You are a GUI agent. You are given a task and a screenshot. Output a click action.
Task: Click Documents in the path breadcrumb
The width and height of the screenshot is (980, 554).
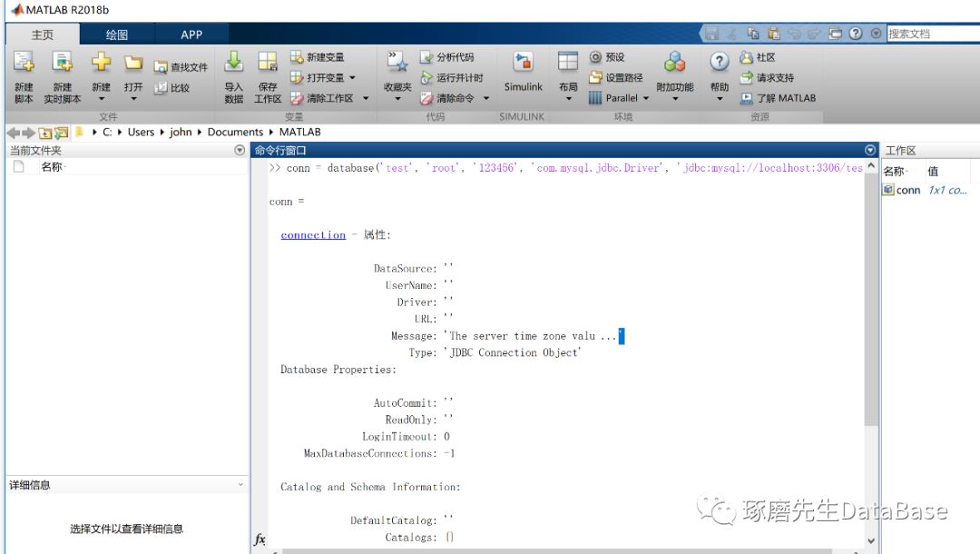coord(235,132)
